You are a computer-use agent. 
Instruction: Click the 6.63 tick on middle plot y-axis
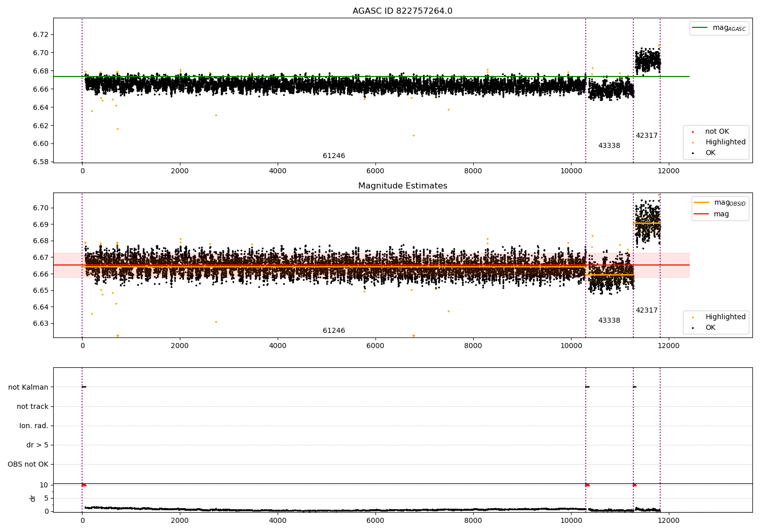41,324
